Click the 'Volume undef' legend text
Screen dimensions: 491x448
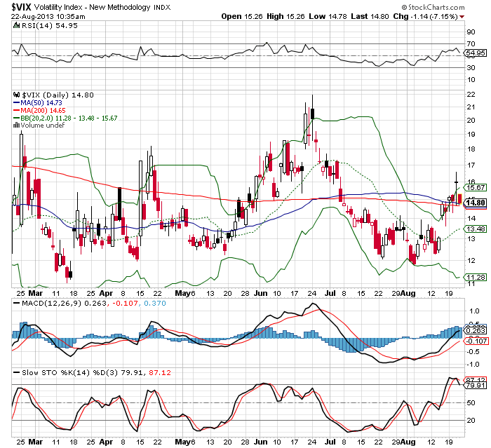42,125
